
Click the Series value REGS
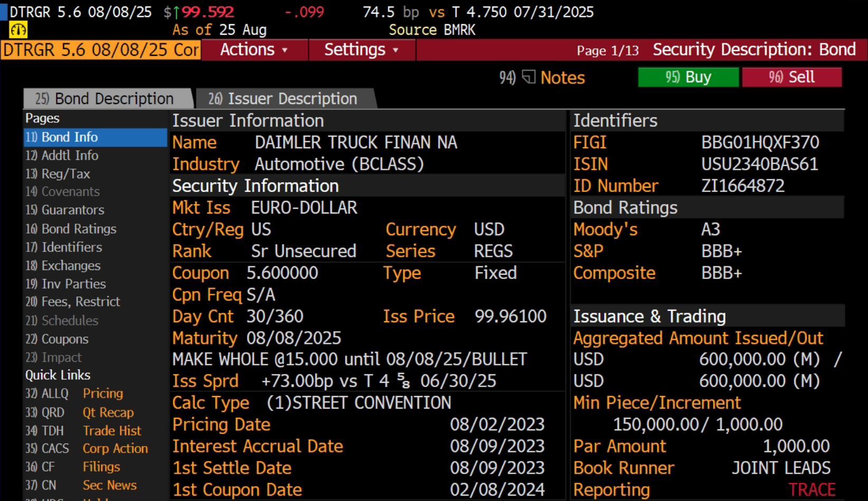pos(493,251)
